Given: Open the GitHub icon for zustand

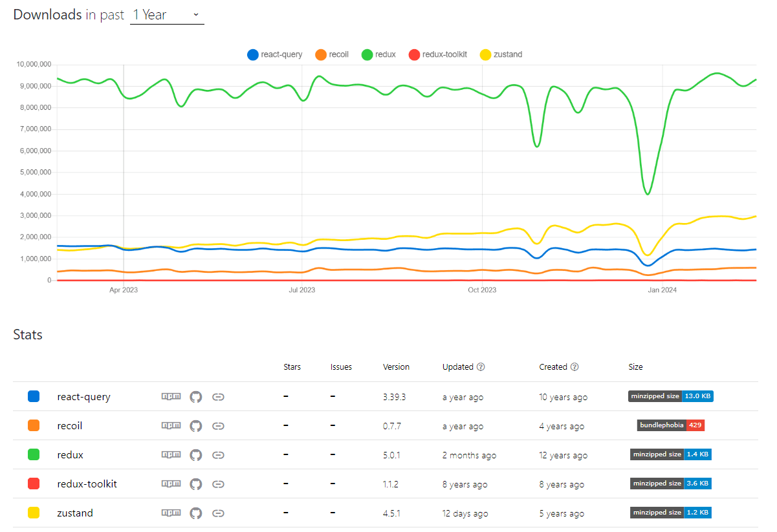Looking at the screenshot, I should point(196,513).
